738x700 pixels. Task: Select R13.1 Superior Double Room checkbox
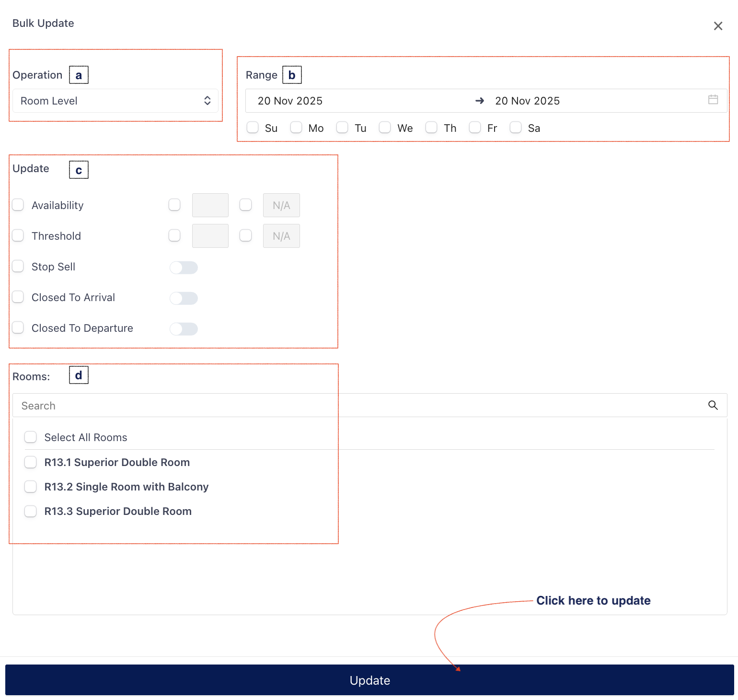coord(31,462)
